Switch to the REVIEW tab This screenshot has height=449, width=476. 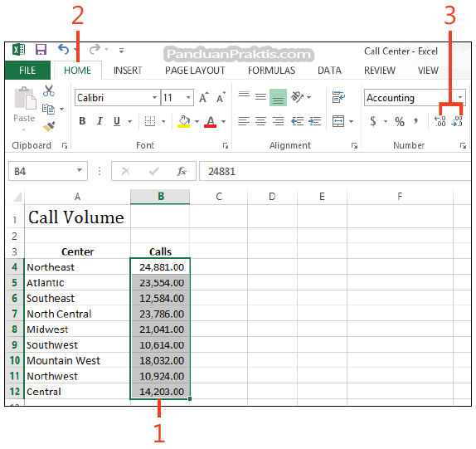pos(380,71)
